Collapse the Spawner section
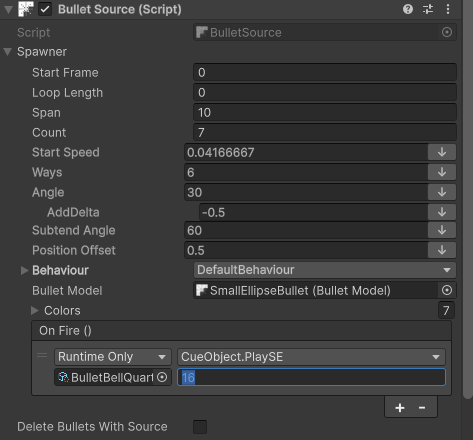Image resolution: width=473 pixels, height=440 pixels. 8,52
